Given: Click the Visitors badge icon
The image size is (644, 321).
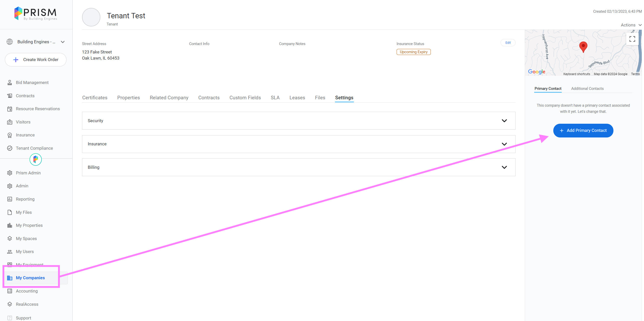Looking at the screenshot, I should tap(10, 122).
